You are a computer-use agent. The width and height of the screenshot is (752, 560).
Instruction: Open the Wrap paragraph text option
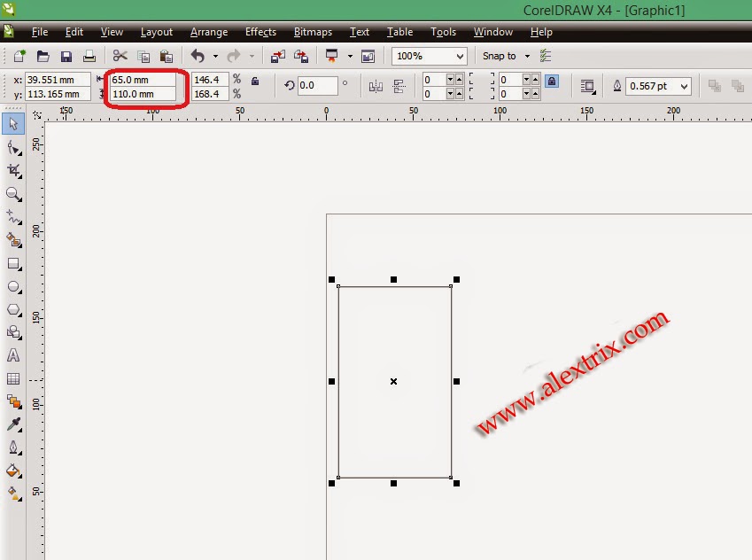pos(587,86)
